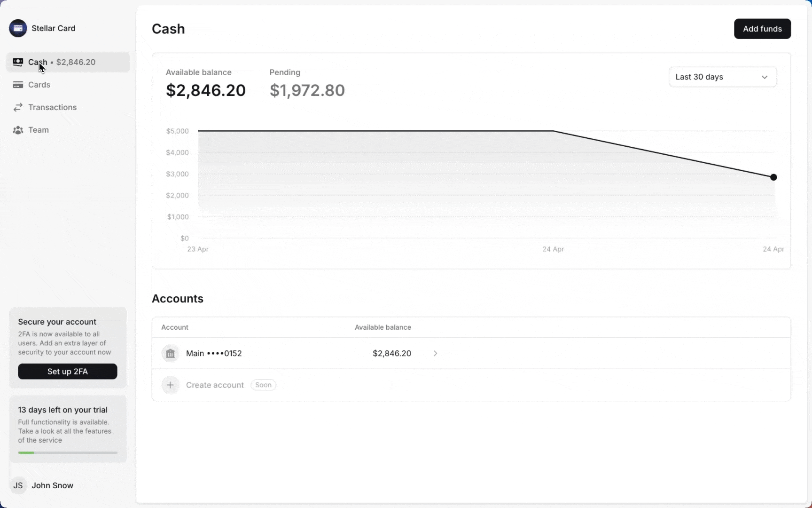Click the plus icon for Create account

[170, 385]
